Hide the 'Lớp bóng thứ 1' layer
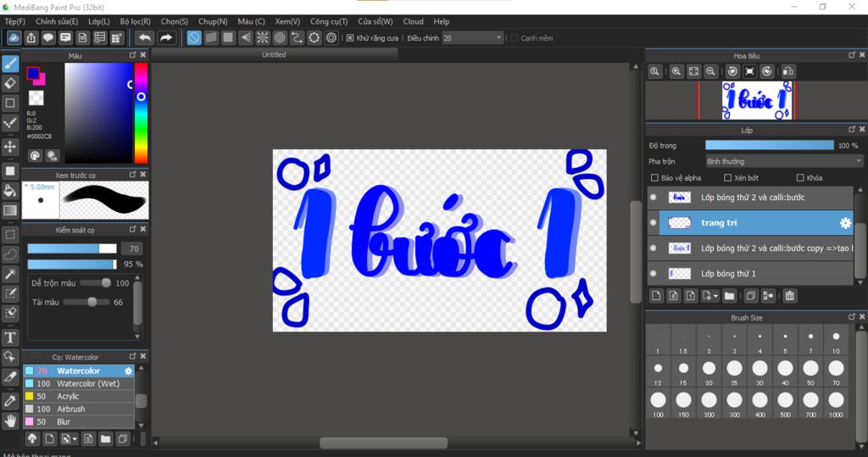This screenshot has width=868, height=457. pyautogui.click(x=654, y=274)
